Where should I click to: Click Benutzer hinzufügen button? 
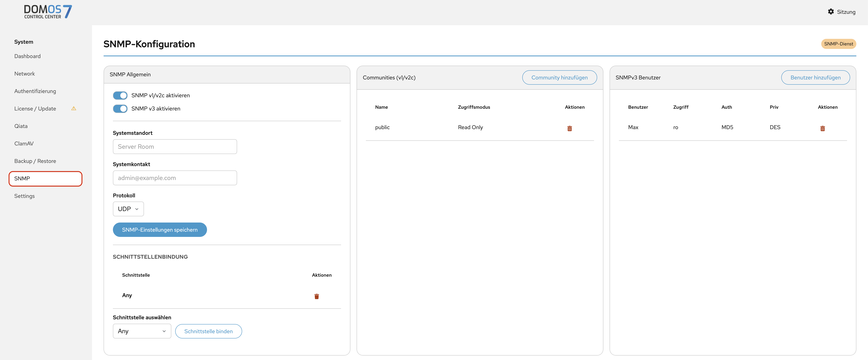815,78
